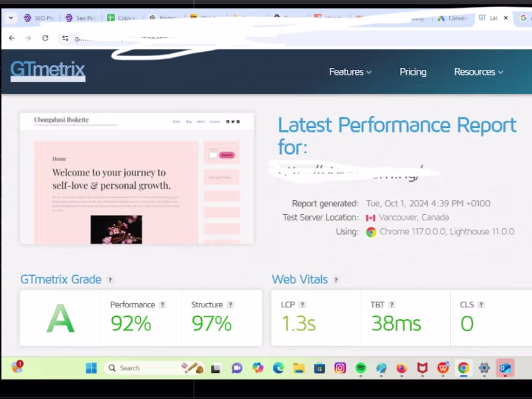Click the LCP help question mark
Screen dimensions: 532x399
pyautogui.click(x=302, y=305)
